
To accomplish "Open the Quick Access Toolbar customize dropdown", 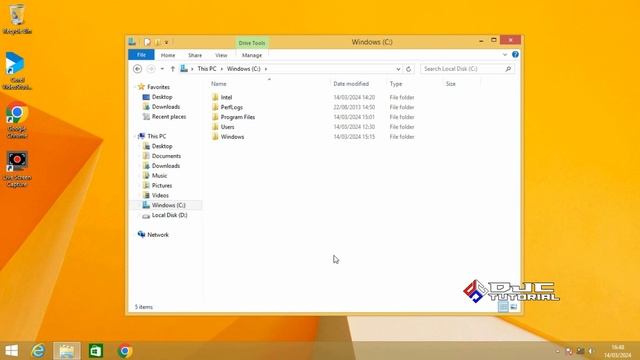I will point(166,42).
